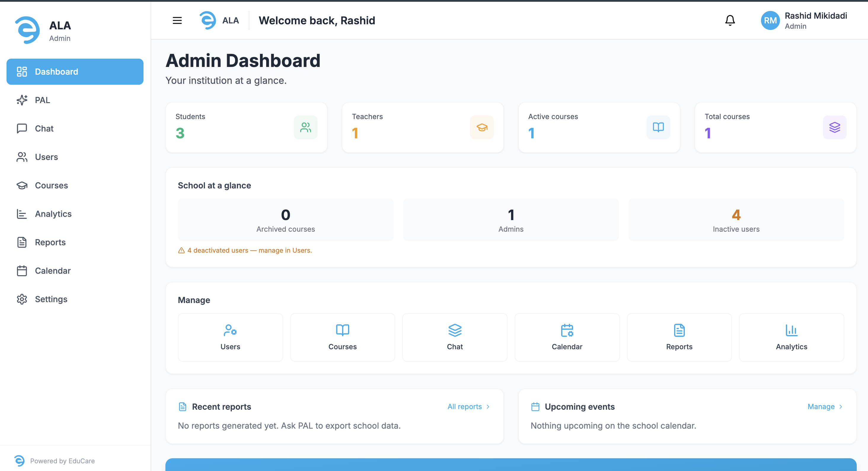Click the Recent reports document icon
The image size is (868, 471).
tap(182, 407)
